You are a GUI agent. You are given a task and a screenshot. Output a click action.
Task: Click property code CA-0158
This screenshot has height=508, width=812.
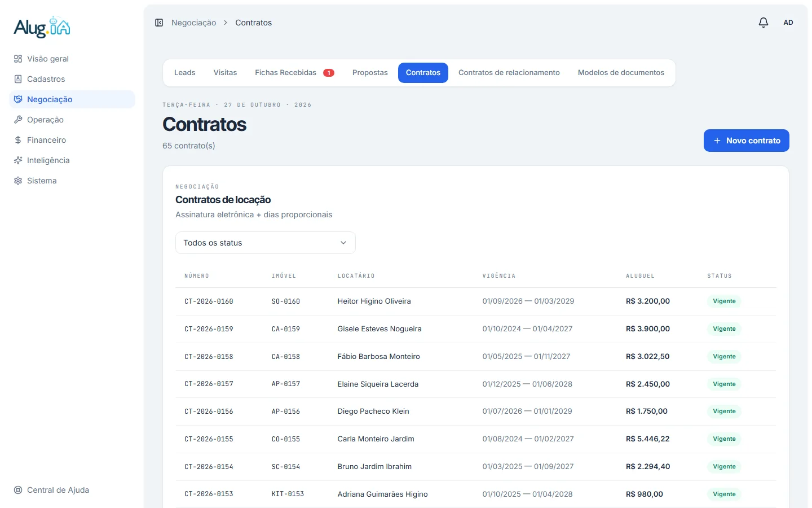[286, 357]
